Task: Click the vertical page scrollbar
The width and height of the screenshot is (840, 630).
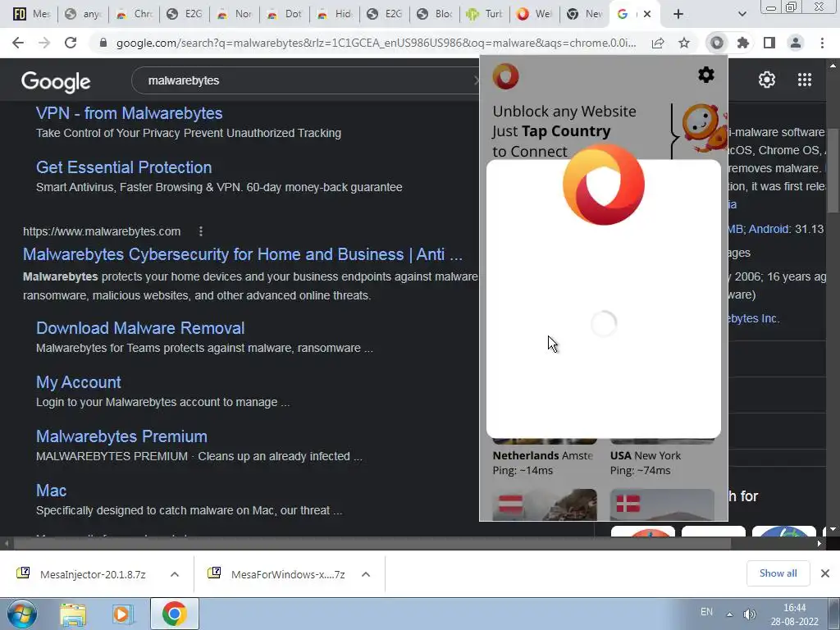Action: (x=833, y=171)
